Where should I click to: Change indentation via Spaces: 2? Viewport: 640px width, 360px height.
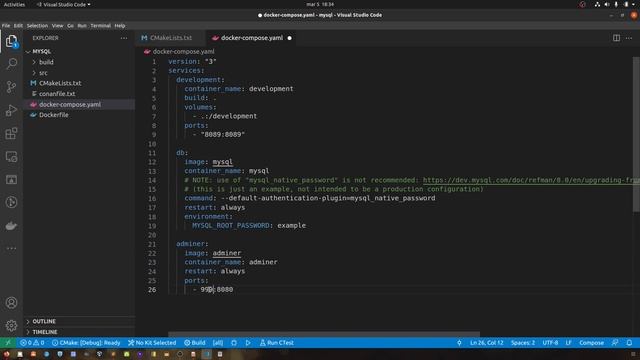[523, 342]
